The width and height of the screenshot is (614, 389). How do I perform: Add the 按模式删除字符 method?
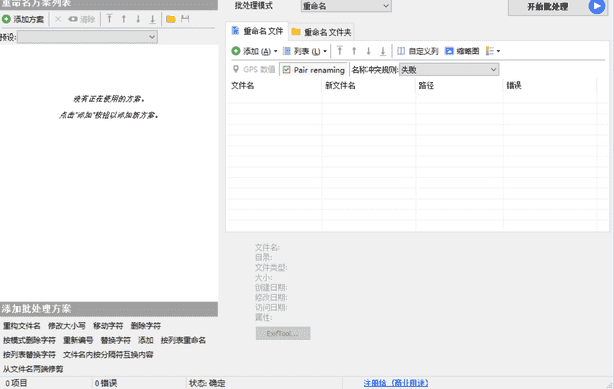[x=29, y=340]
